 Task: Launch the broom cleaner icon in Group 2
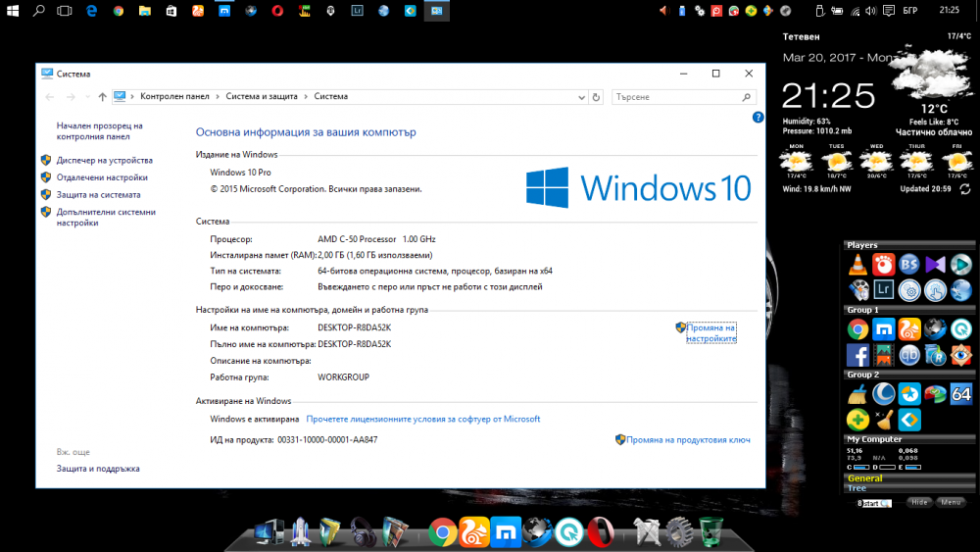click(x=857, y=394)
